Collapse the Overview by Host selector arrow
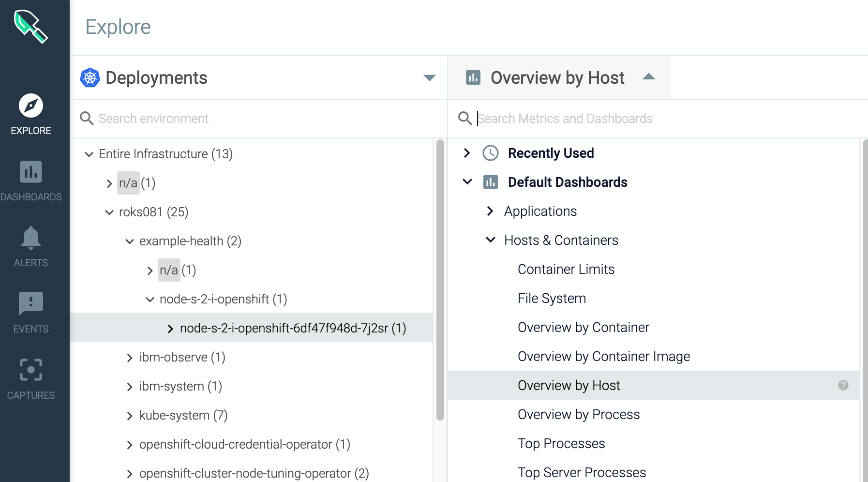 pyautogui.click(x=649, y=76)
